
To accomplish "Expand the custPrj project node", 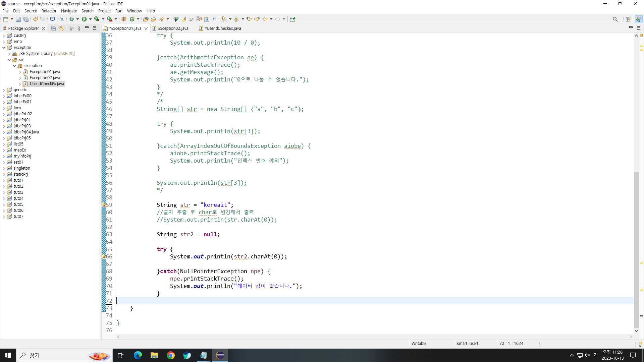I will click(4, 36).
